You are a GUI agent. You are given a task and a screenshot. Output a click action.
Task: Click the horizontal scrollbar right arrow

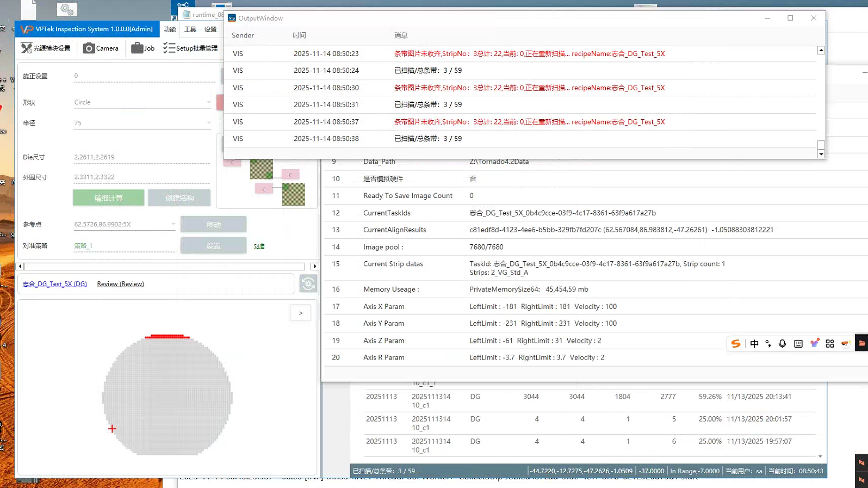314,267
